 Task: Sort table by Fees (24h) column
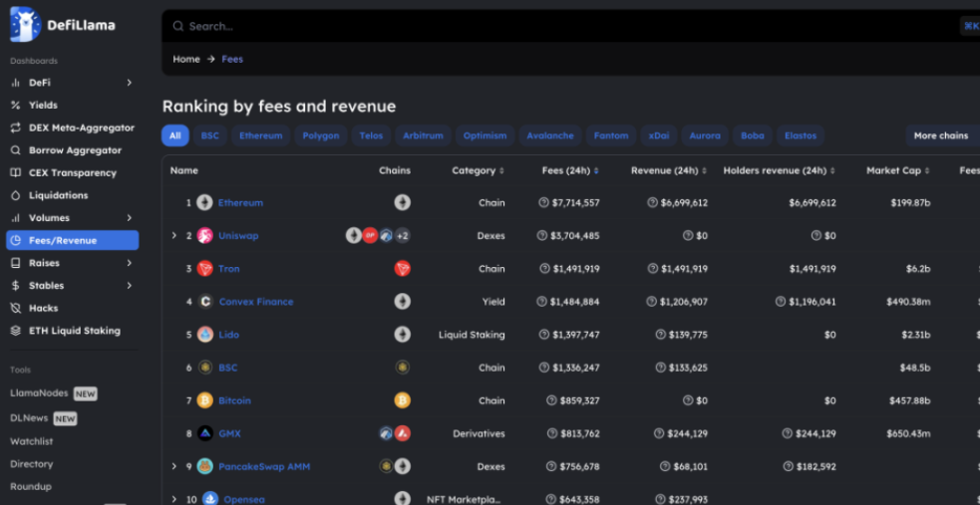(570, 170)
